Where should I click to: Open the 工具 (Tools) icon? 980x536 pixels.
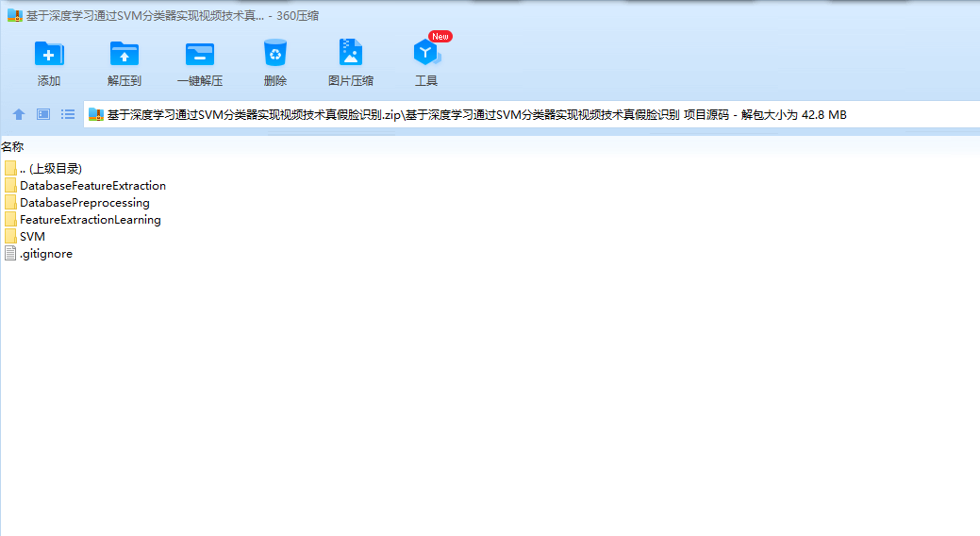pos(426,53)
